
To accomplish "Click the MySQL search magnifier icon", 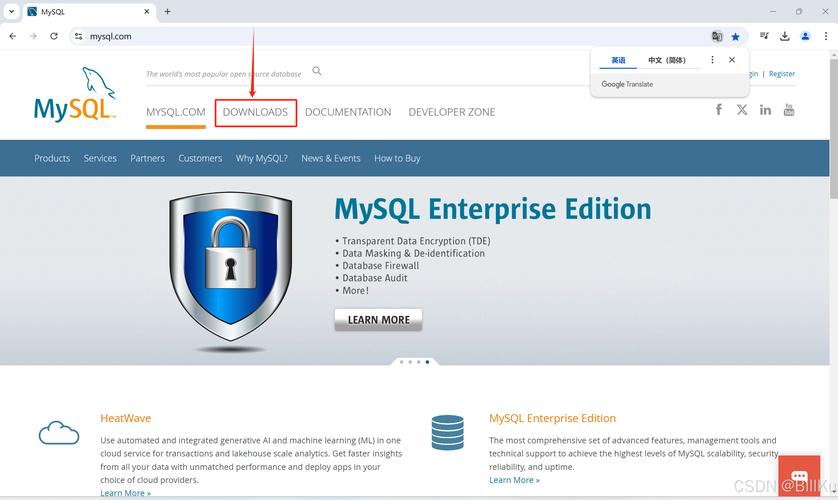I will 317,71.
